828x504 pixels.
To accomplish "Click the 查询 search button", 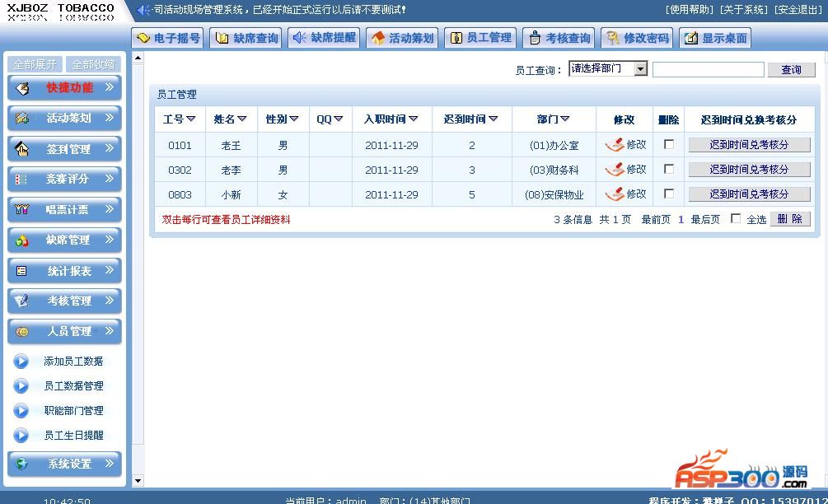I will click(x=791, y=70).
